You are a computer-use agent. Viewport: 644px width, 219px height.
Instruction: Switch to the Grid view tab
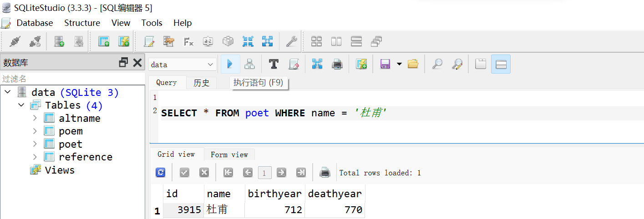click(x=176, y=154)
